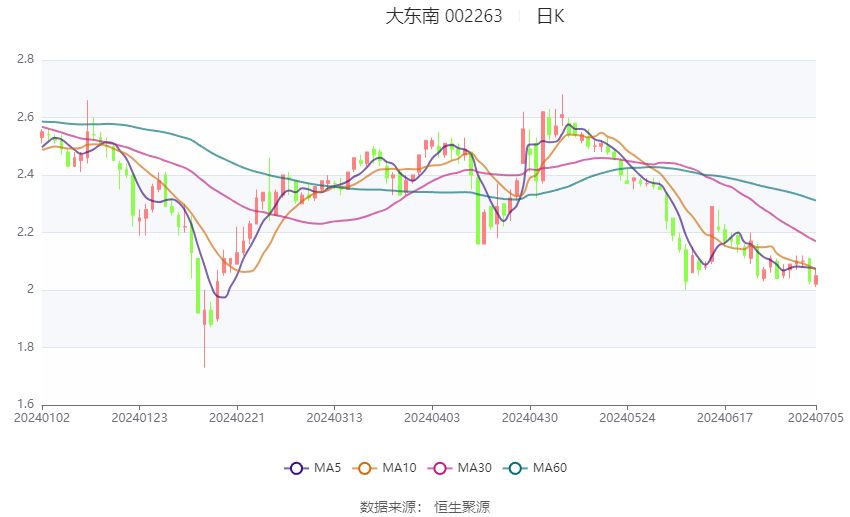Image resolution: width=850 pixels, height=517 pixels.
Task: Click the MA5 purple circle legend marker
Action: [296, 468]
